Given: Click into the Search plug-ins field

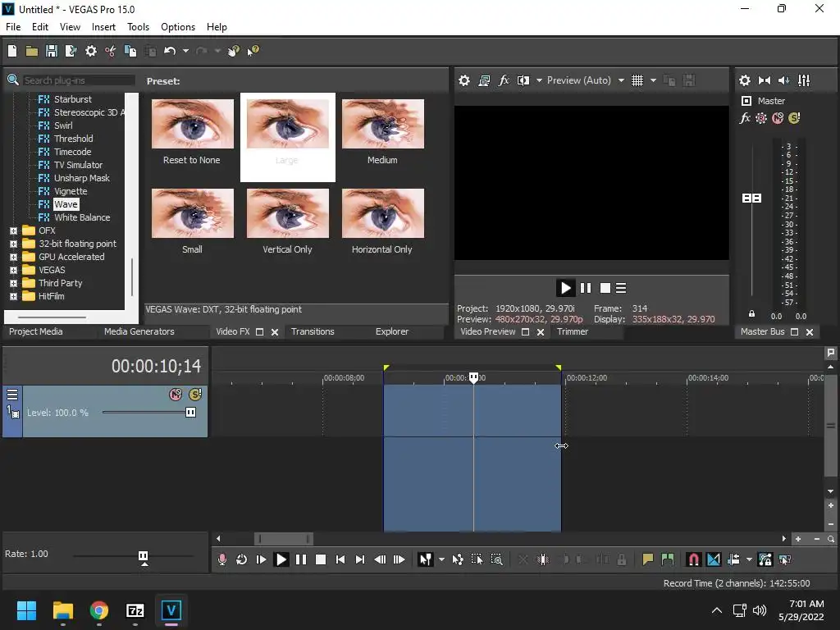Looking at the screenshot, I should point(78,80).
